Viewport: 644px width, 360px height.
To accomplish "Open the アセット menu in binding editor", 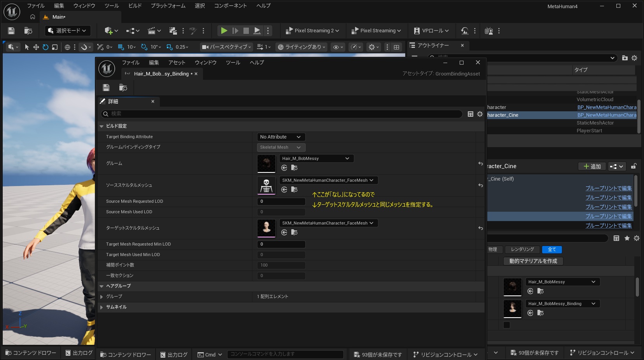I will (177, 63).
